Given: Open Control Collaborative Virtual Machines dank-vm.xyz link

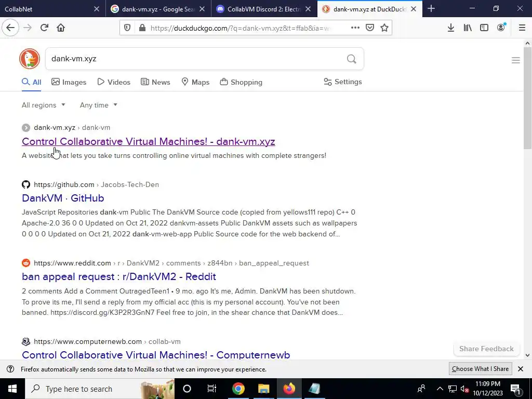Looking at the screenshot, I should tap(148, 141).
